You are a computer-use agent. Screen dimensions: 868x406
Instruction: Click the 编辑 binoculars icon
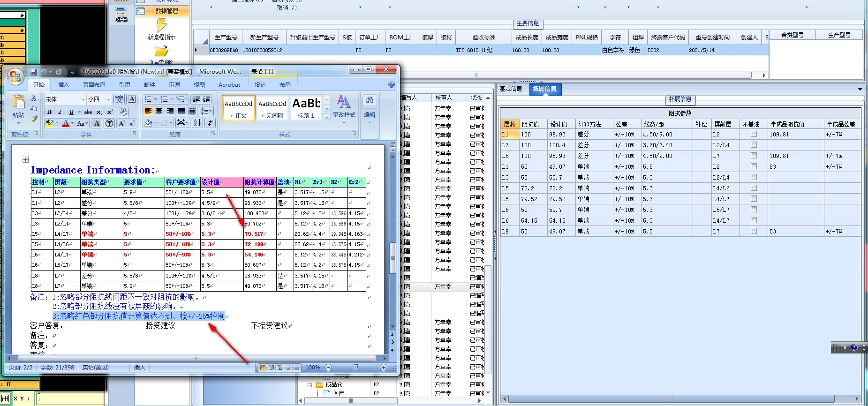(370, 100)
